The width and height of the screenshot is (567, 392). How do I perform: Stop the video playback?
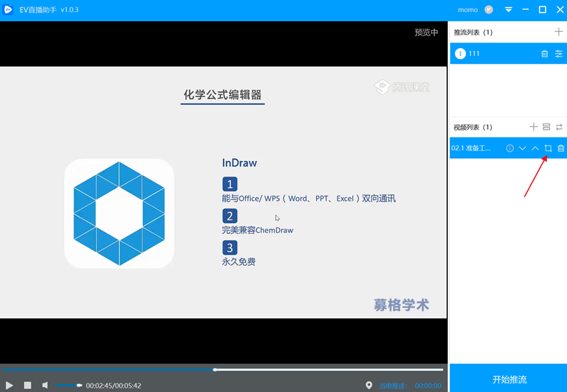coord(28,386)
